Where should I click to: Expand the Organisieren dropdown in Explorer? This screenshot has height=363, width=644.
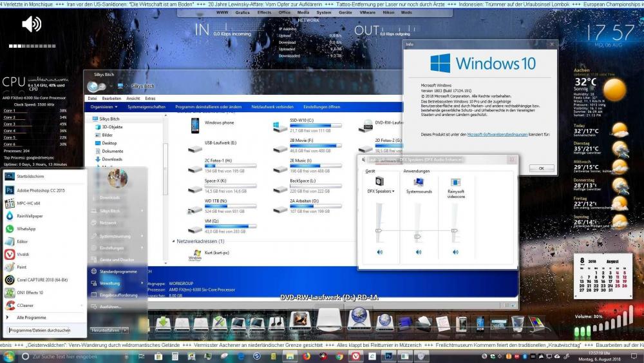click(104, 107)
